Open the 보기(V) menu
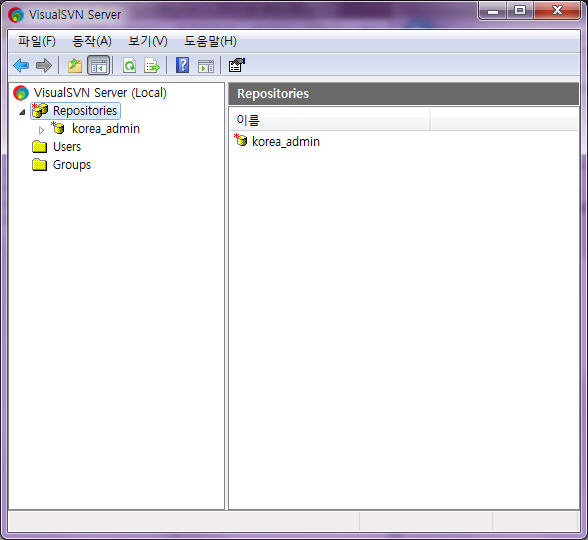The width and height of the screenshot is (588, 540). (x=148, y=41)
